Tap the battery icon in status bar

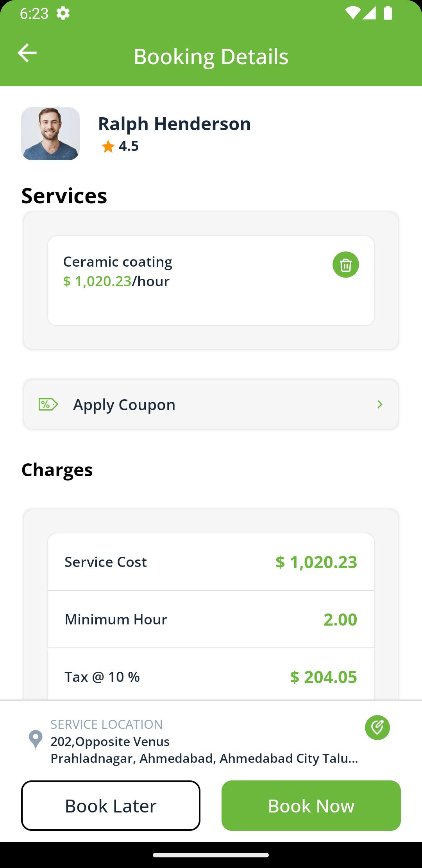click(388, 13)
